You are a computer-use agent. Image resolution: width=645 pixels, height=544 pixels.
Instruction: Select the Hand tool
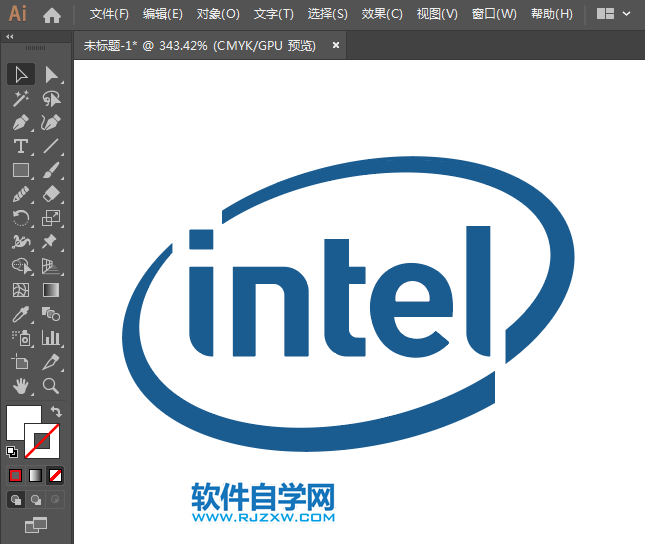point(21,386)
